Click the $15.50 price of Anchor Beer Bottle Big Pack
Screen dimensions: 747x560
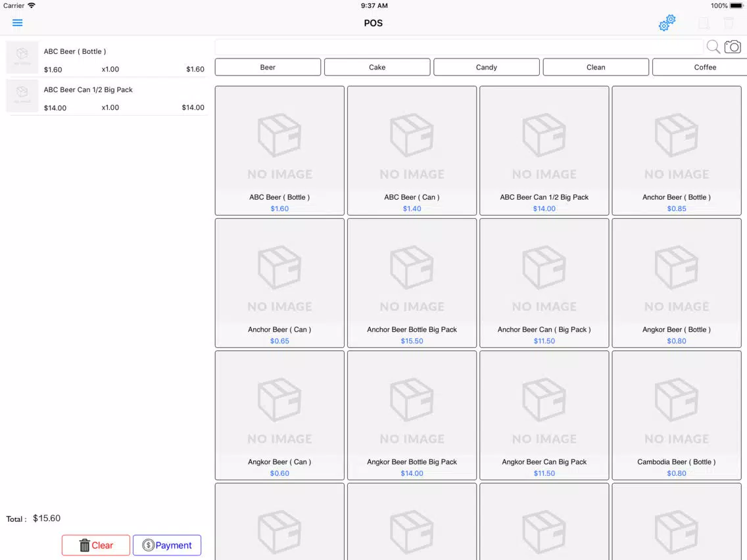point(412,341)
